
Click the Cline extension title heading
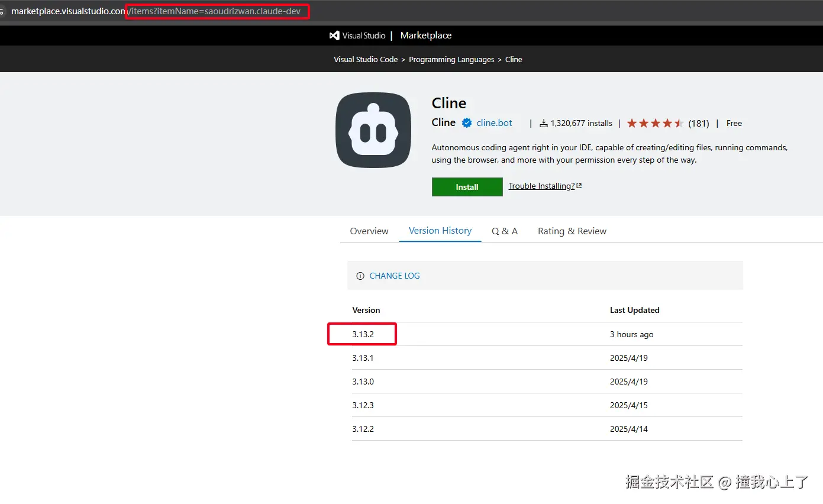[x=449, y=103]
